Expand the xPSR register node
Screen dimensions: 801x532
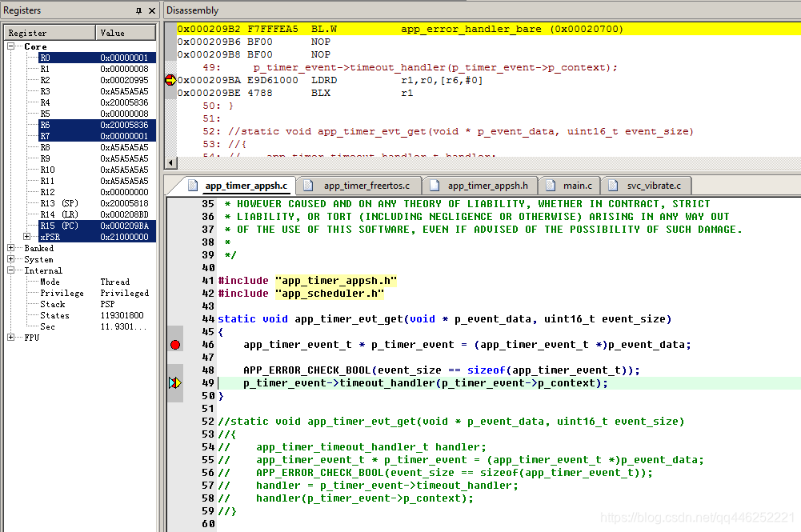[x=29, y=237]
